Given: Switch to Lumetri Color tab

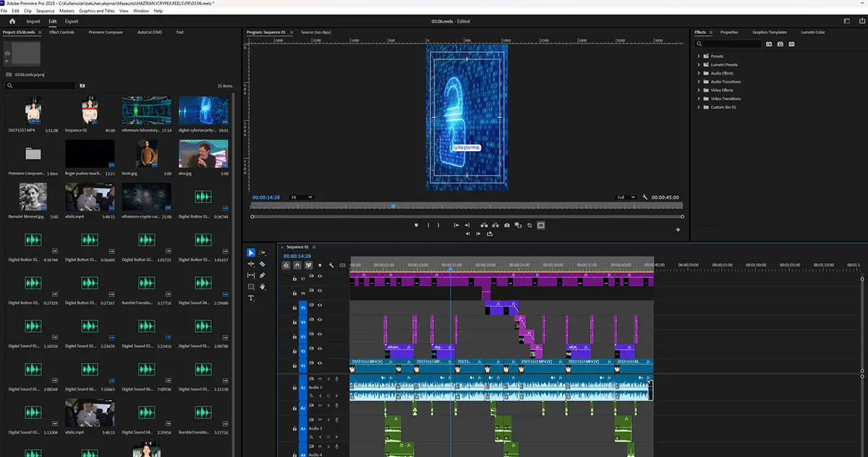Looking at the screenshot, I should coord(813,32).
